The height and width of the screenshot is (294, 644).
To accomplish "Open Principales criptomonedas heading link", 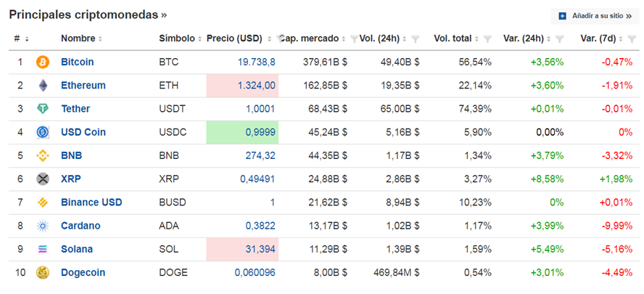I will (x=88, y=15).
